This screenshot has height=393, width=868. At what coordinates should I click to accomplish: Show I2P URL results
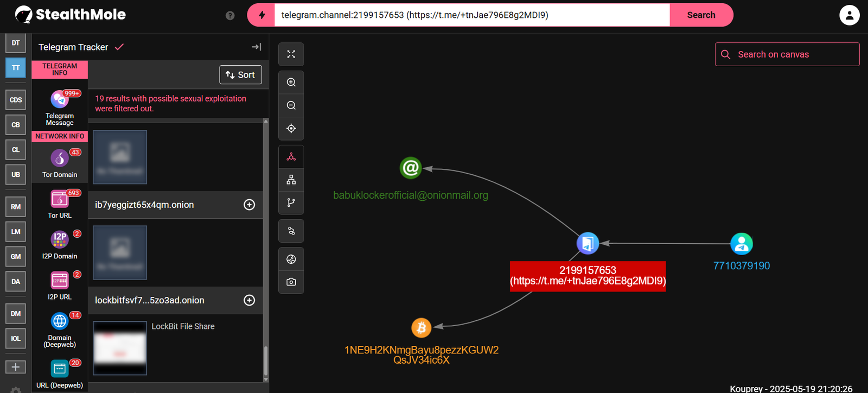tap(60, 286)
